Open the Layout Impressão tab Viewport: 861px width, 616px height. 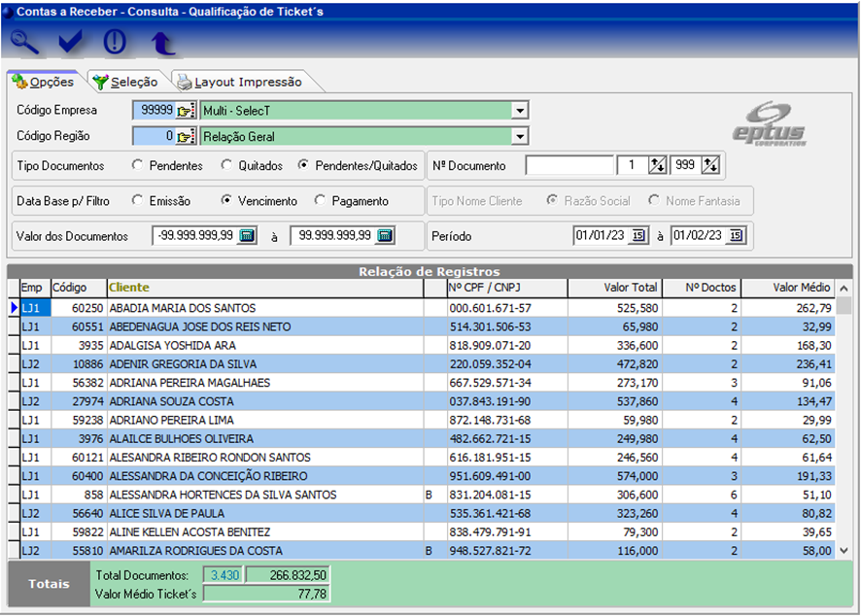coord(239,82)
